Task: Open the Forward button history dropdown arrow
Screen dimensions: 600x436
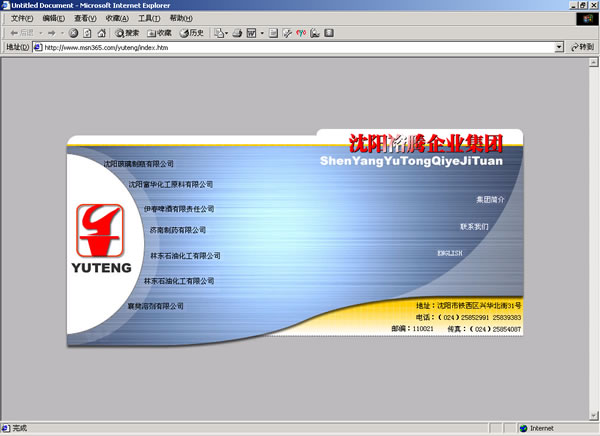Action: pos(62,33)
